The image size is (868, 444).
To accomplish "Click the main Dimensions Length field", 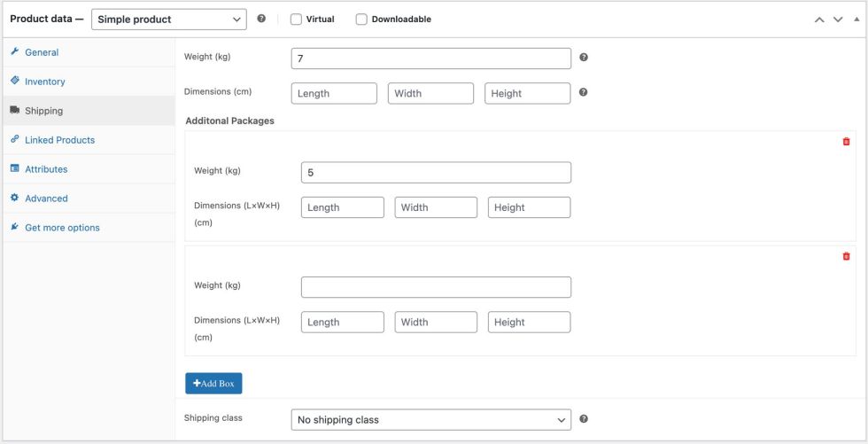I will pos(334,93).
